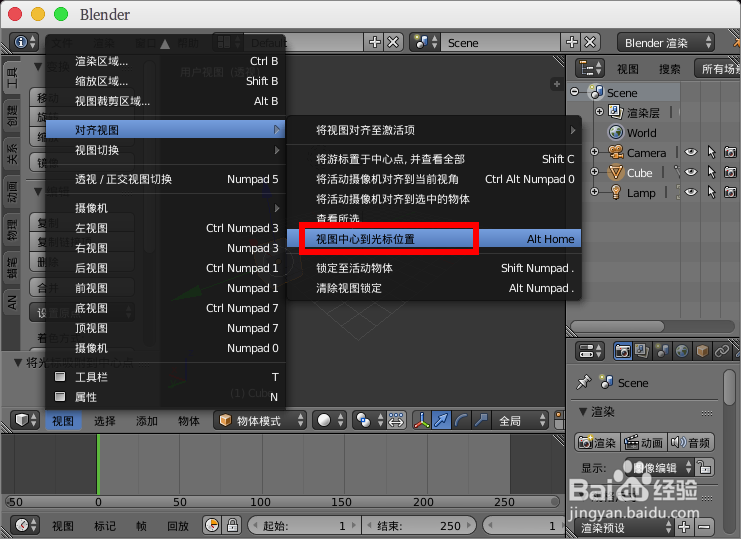The width and height of the screenshot is (741, 539).
Task: Expand the Scene tree node
Action: 575,92
